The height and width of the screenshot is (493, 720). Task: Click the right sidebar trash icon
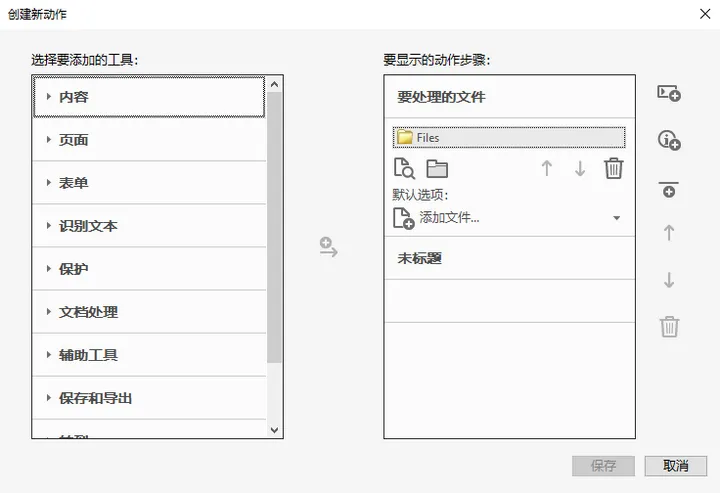pyautogui.click(x=669, y=326)
